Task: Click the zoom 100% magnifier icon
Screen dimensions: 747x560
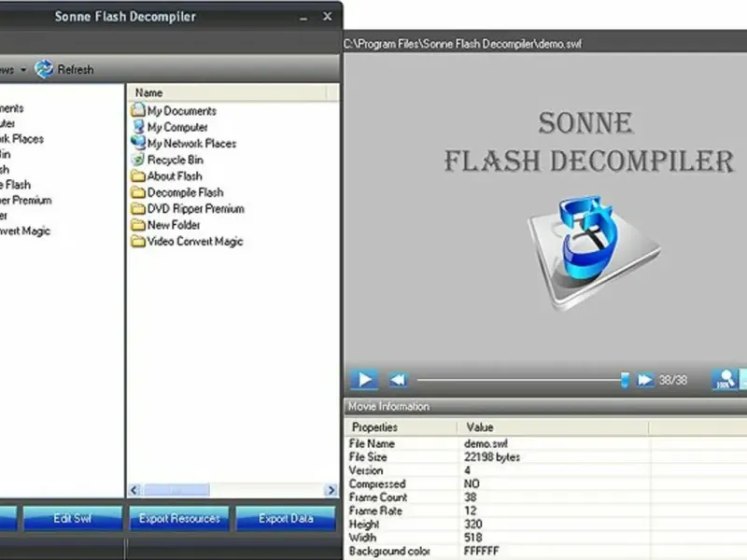Action: coord(725,380)
